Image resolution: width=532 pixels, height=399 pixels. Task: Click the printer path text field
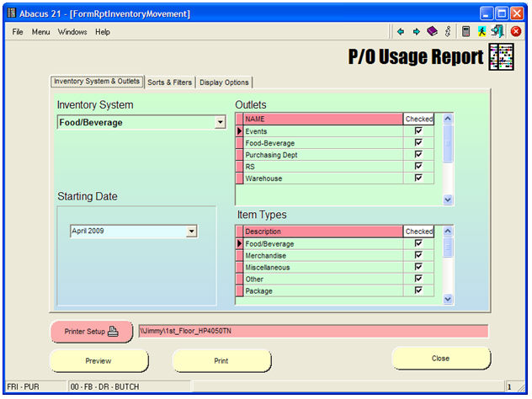coord(312,332)
